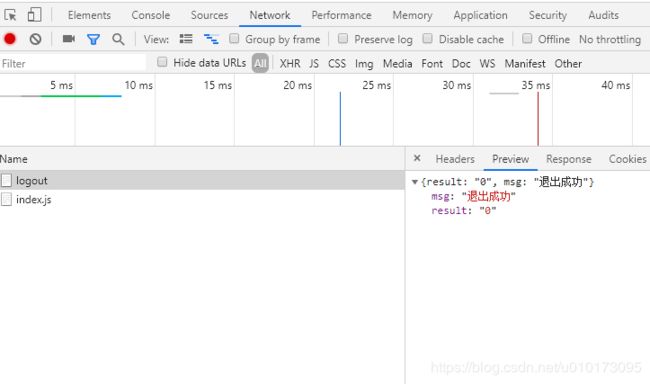The width and height of the screenshot is (650, 384).
Task: Filter requests by Media
Action: coord(397,63)
